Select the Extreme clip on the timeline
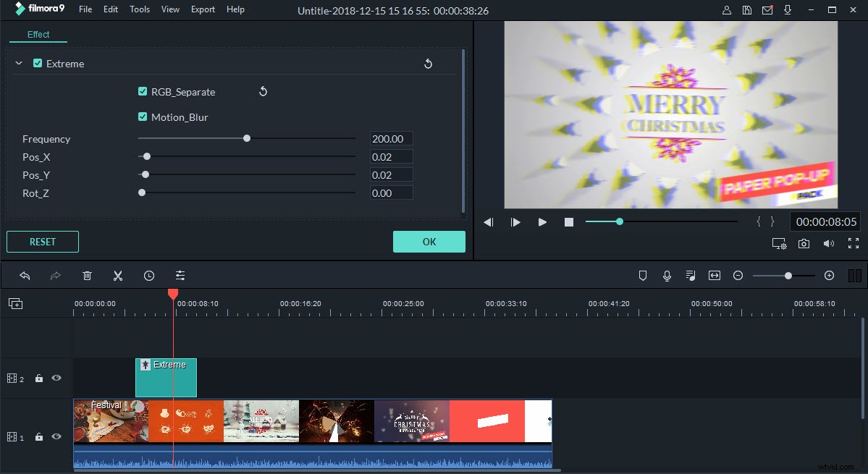 tap(166, 377)
